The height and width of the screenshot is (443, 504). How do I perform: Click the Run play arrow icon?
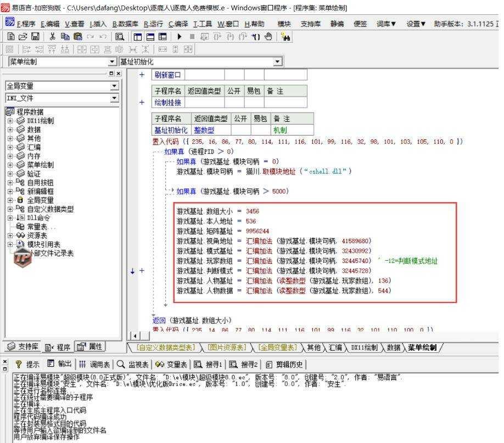[x=180, y=37]
